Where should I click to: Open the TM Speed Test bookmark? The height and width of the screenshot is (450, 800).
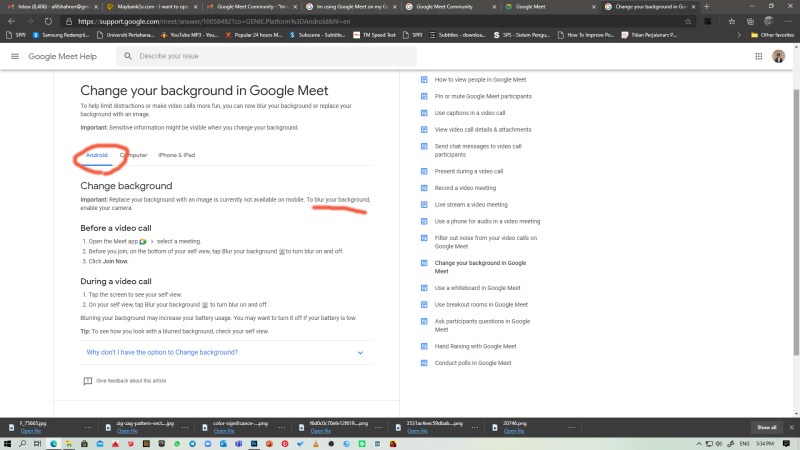[374, 35]
